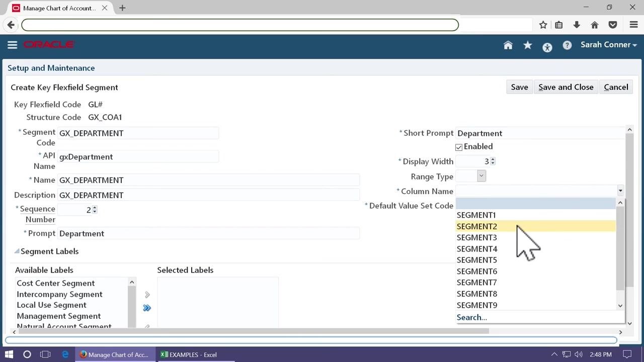This screenshot has width=644, height=362.
Task: Click the Short Prompt field
Action: tap(540, 133)
